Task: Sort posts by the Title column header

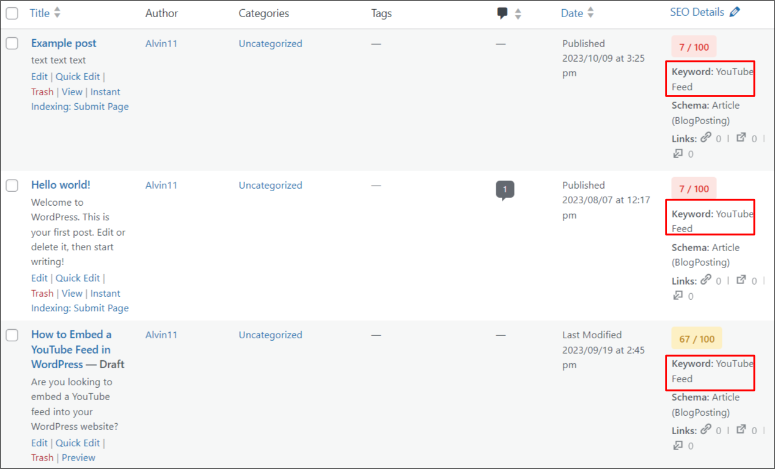Action: click(39, 13)
